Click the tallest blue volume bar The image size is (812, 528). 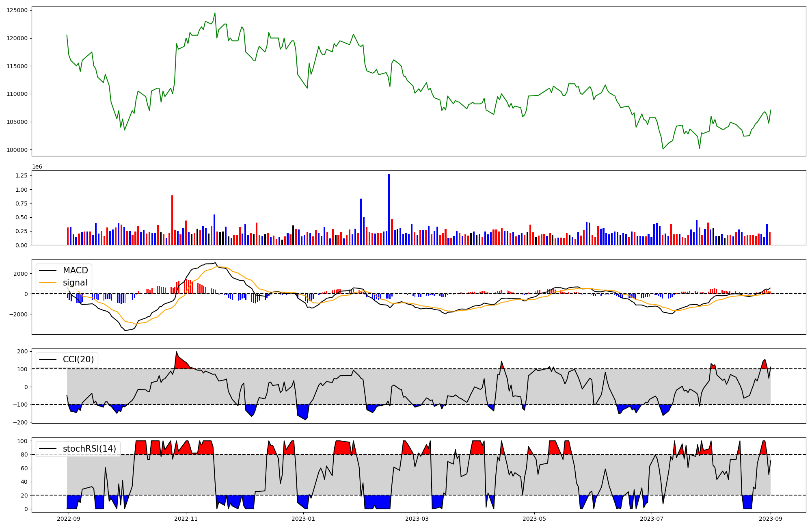pyautogui.click(x=389, y=209)
